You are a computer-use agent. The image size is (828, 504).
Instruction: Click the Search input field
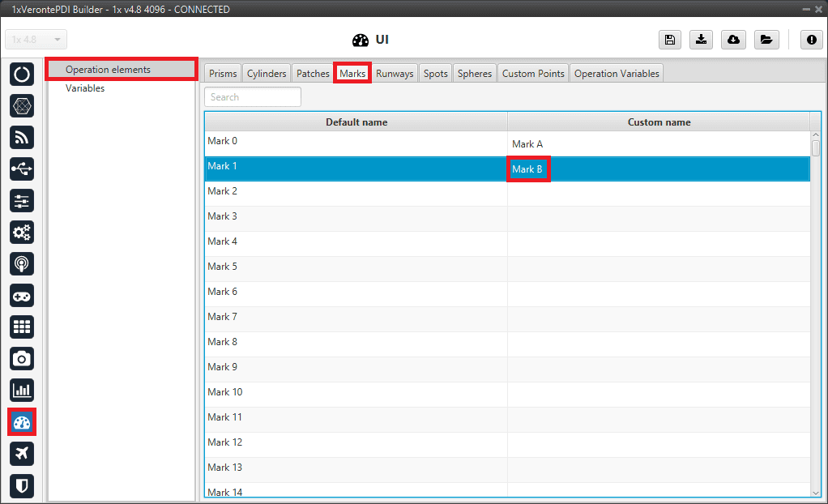[x=253, y=97]
